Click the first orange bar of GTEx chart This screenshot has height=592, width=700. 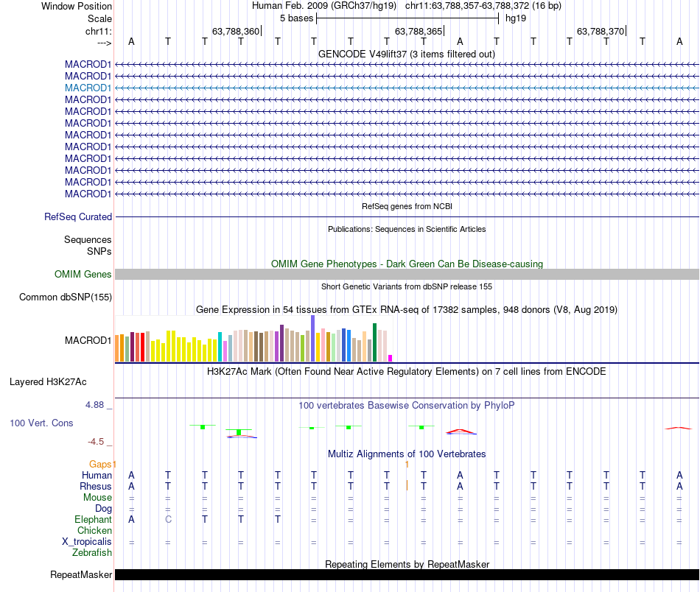coord(117,348)
